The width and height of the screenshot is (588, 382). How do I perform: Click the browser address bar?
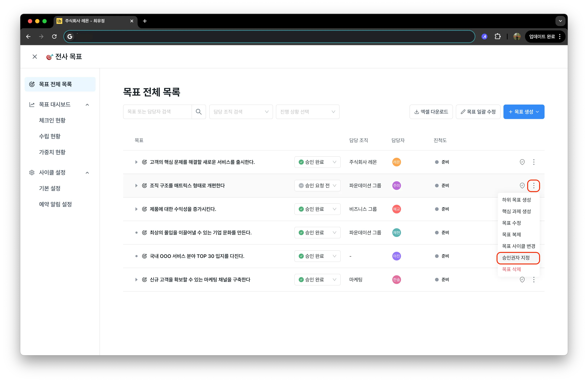tap(269, 37)
